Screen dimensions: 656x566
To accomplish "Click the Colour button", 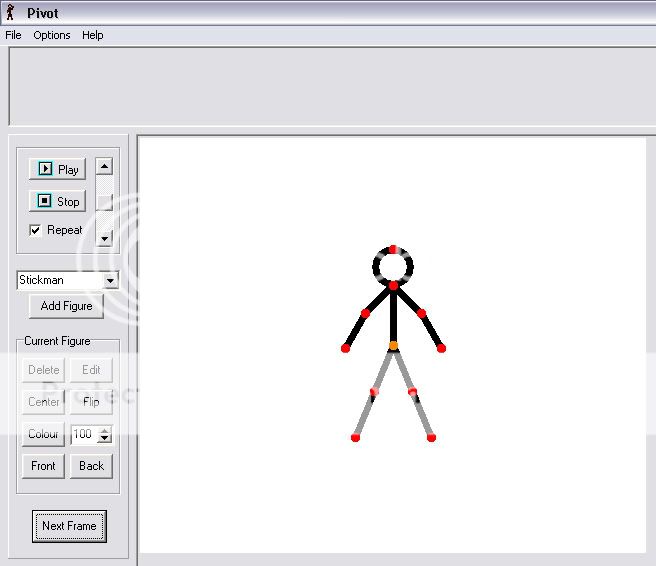I will tap(43, 434).
